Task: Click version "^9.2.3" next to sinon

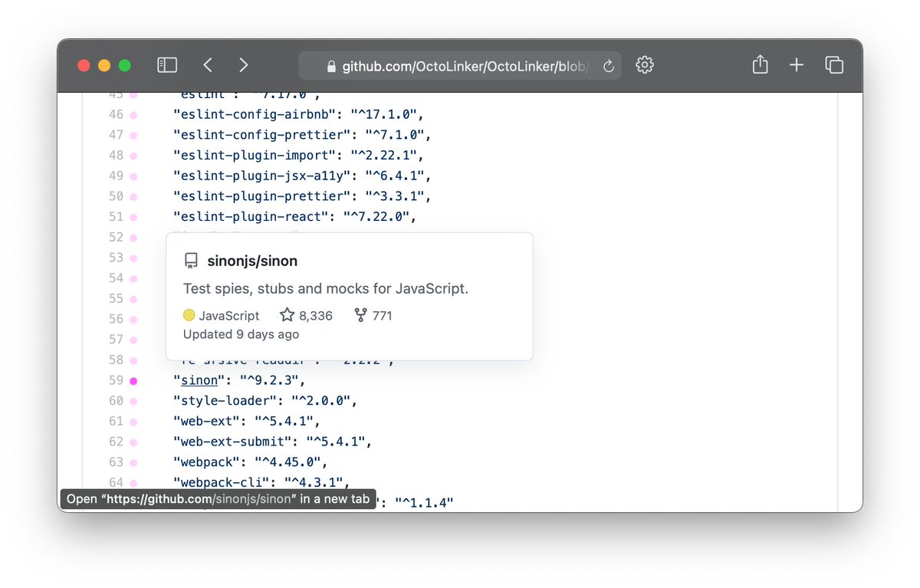Action: 269,380
